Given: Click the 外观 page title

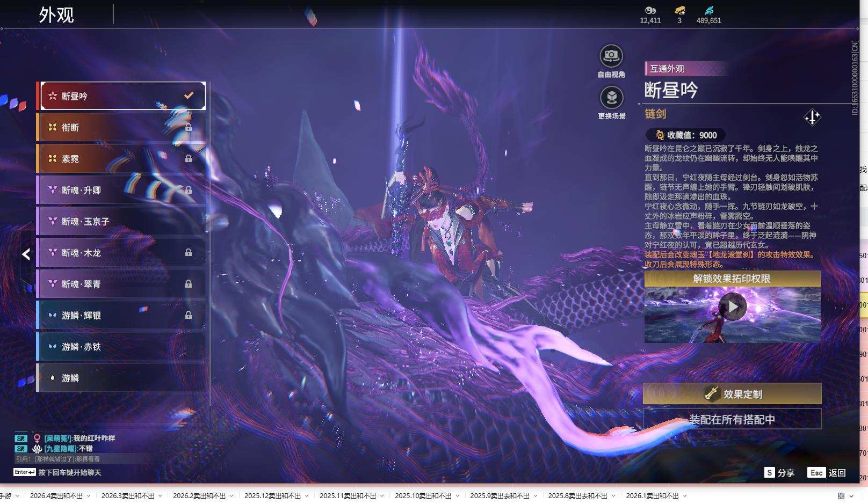Looking at the screenshot, I should (56, 15).
